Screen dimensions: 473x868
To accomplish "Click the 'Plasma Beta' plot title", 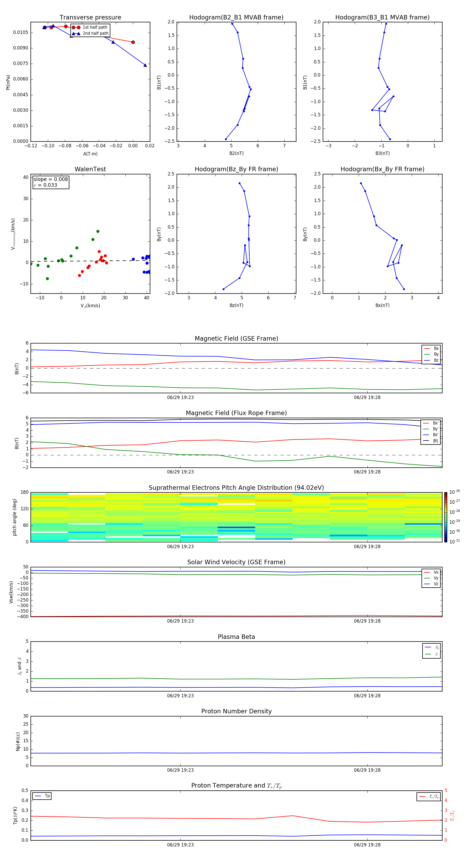I will point(236,637).
